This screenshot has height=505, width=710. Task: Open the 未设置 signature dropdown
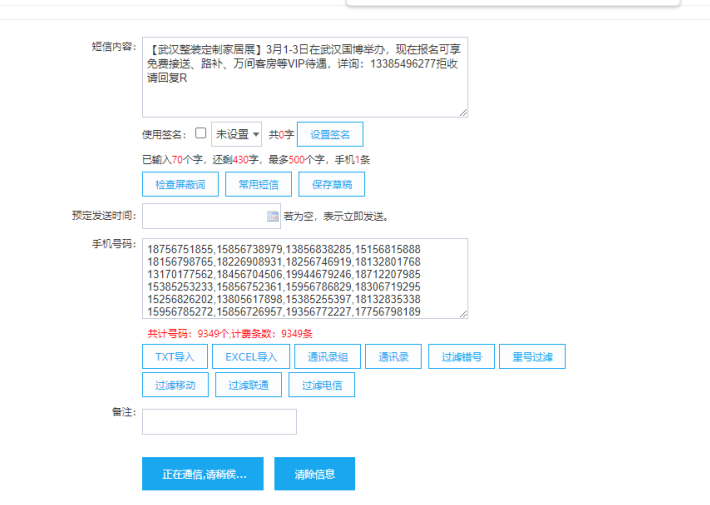coord(236,134)
